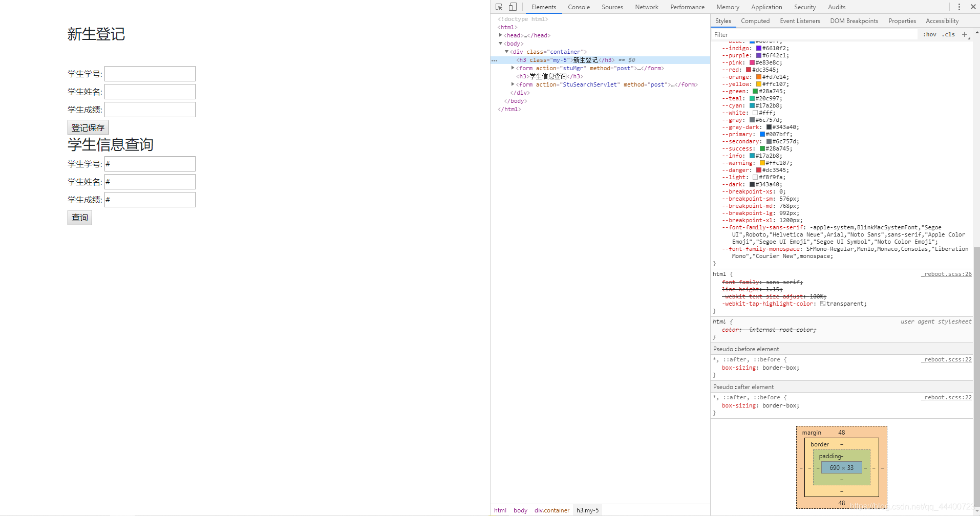This screenshot has width=980, height=516.
Task: Click the transparent tap-highlight color swatch
Action: [823, 304]
